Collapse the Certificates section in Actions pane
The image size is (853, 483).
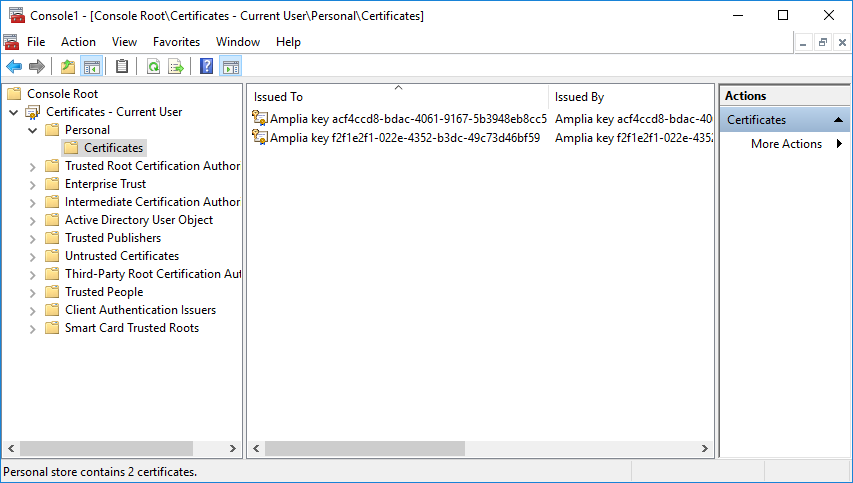[838, 120]
